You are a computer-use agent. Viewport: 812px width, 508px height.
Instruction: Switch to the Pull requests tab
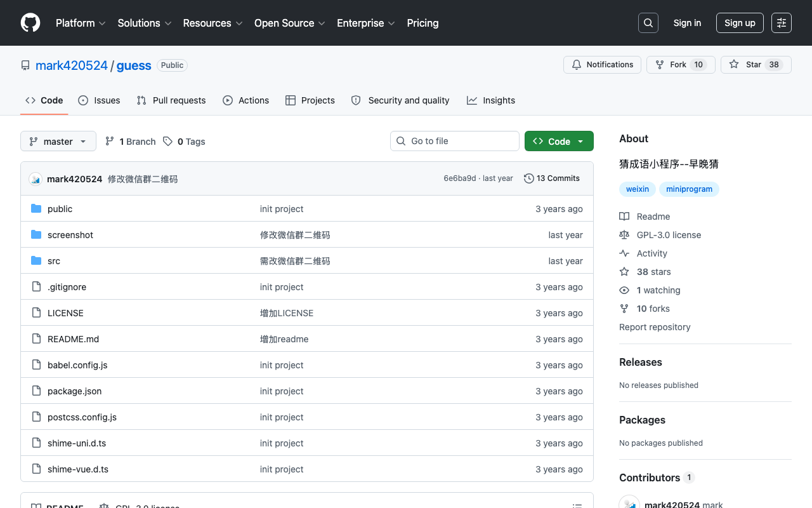click(171, 100)
